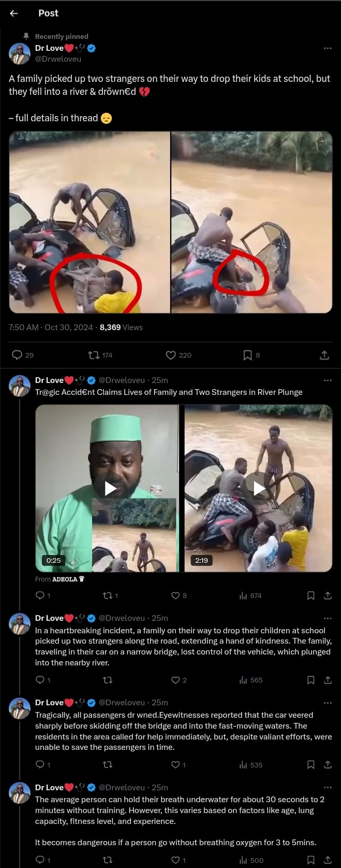Bookmark the main post with 8 bookmarks

(248, 355)
